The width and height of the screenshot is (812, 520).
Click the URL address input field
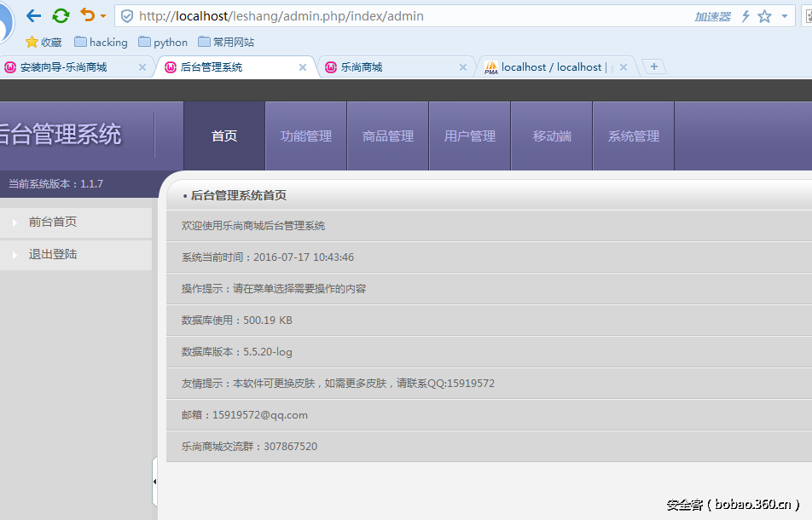pyautogui.click(x=409, y=16)
